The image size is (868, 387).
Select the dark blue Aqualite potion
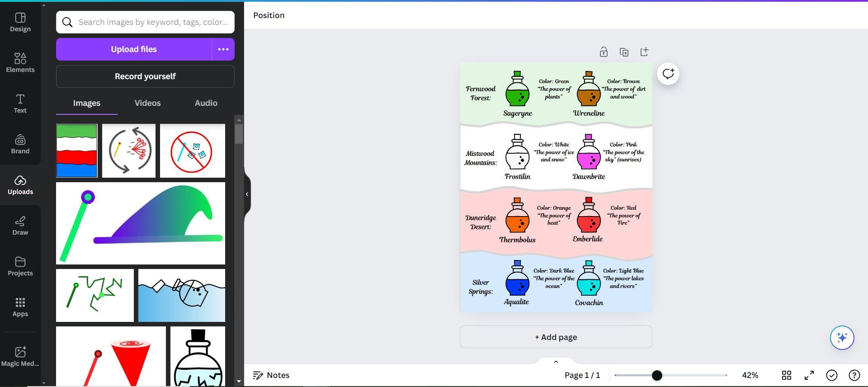pyautogui.click(x=517, y=278)
